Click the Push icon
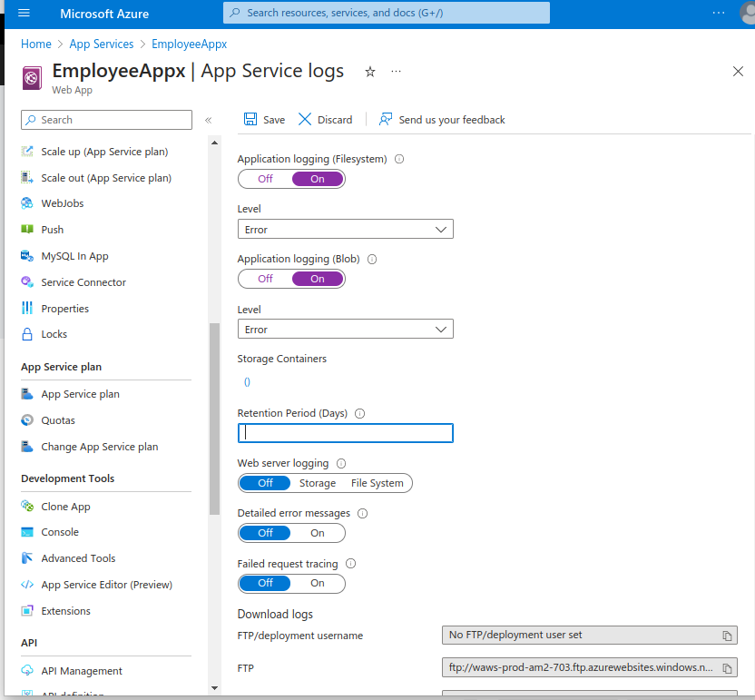Image resolution: width=755 pixels, height=700 pixels. pyautogui.click(x=27, y=230)
